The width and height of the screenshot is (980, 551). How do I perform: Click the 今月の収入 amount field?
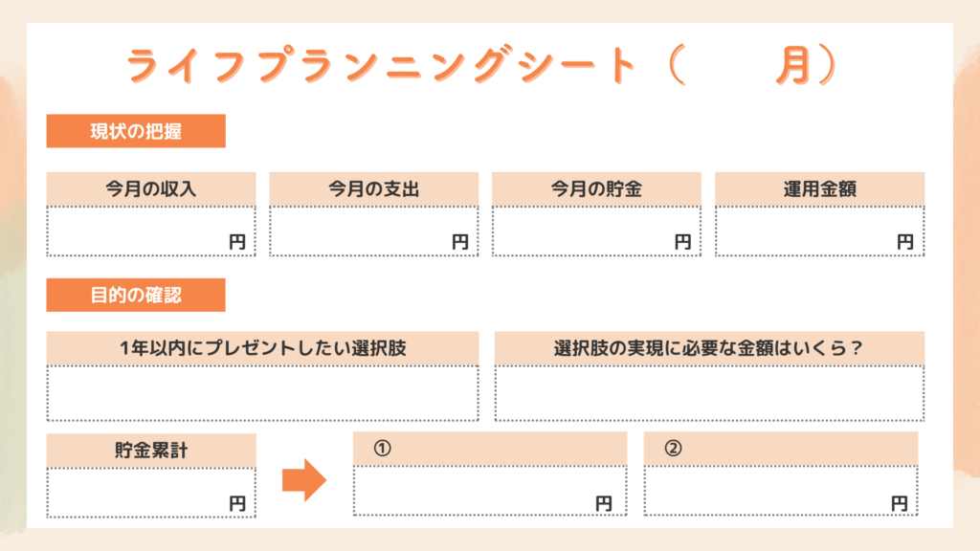tap(151, 231)
